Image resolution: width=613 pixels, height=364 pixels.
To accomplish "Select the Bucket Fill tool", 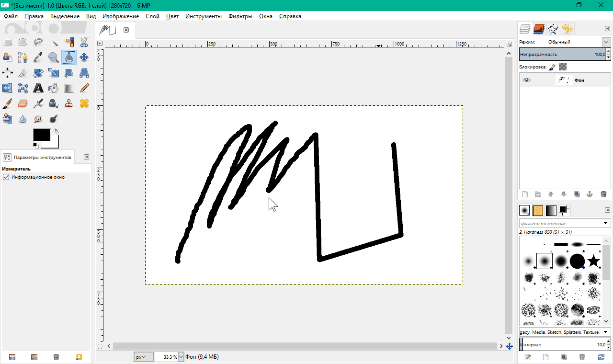I will click(x=53, y=88).
